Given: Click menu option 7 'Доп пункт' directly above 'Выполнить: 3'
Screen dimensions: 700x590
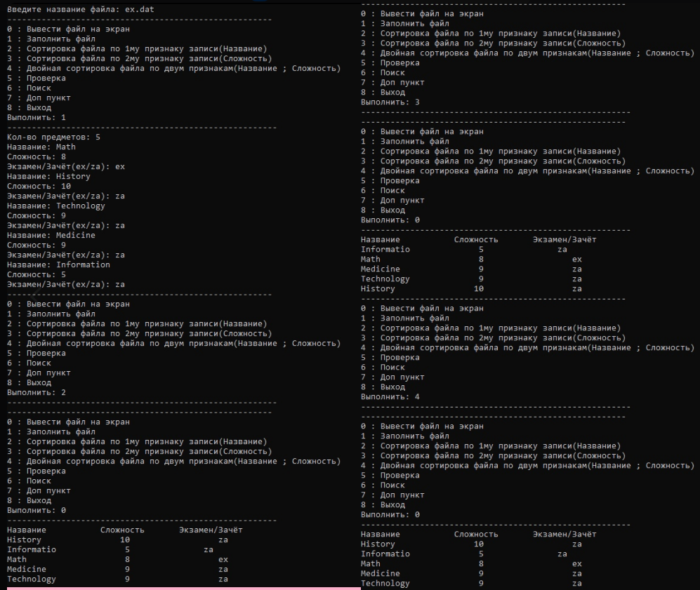Looking at the screenshot, I should click(x=392, y=82).
